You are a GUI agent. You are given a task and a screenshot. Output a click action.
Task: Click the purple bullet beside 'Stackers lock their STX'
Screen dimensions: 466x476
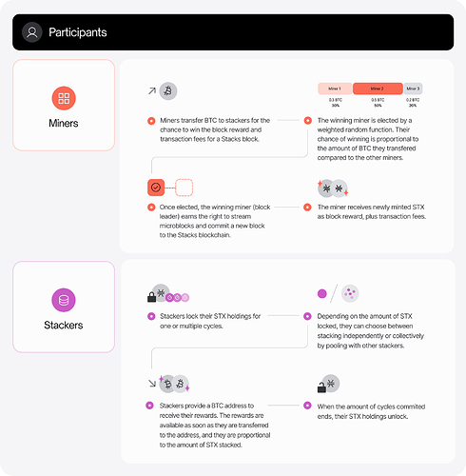tap(151, 316)
